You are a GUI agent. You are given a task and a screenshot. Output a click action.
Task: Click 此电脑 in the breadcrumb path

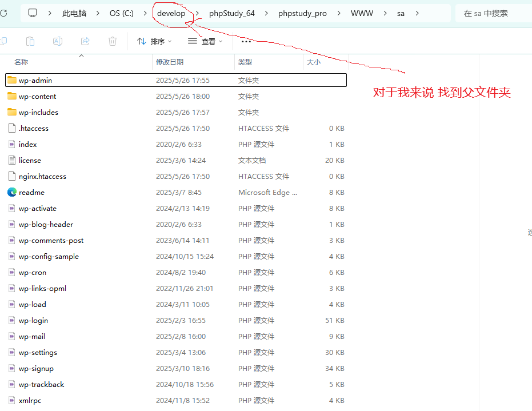[74, 13]
